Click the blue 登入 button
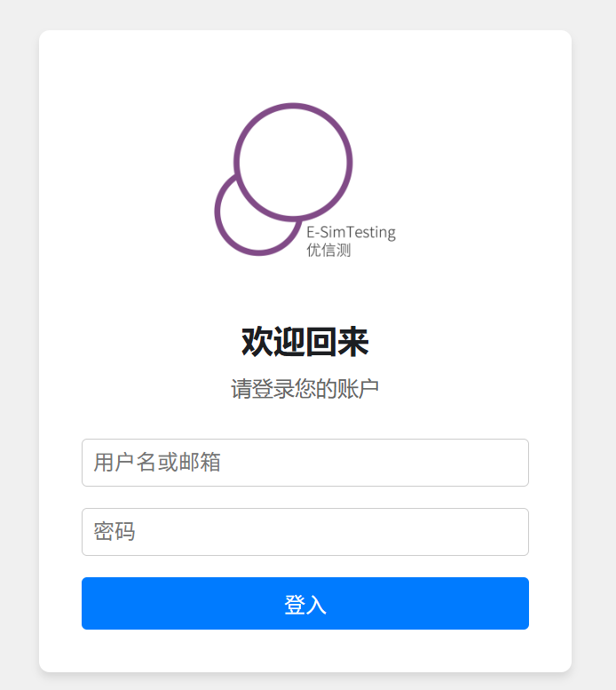616x690 pixels. (x=305, y=603)
